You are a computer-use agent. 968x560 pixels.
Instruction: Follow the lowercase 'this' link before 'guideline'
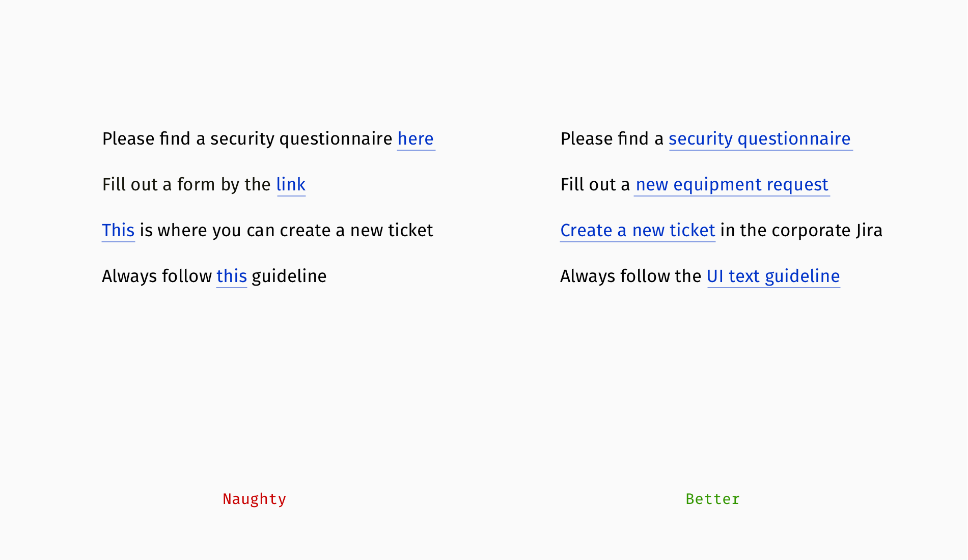(x=232, y=276)
